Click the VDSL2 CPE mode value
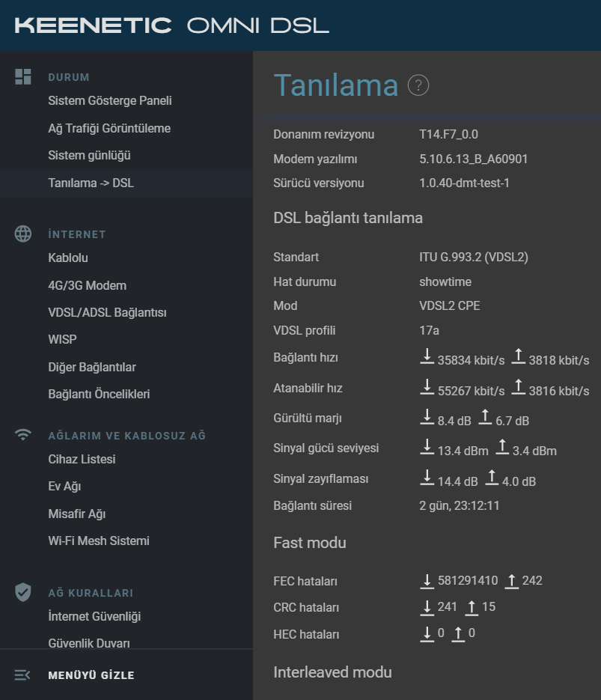Image resolution: width=601 pixels, height=700 pixels. (449, 305)
